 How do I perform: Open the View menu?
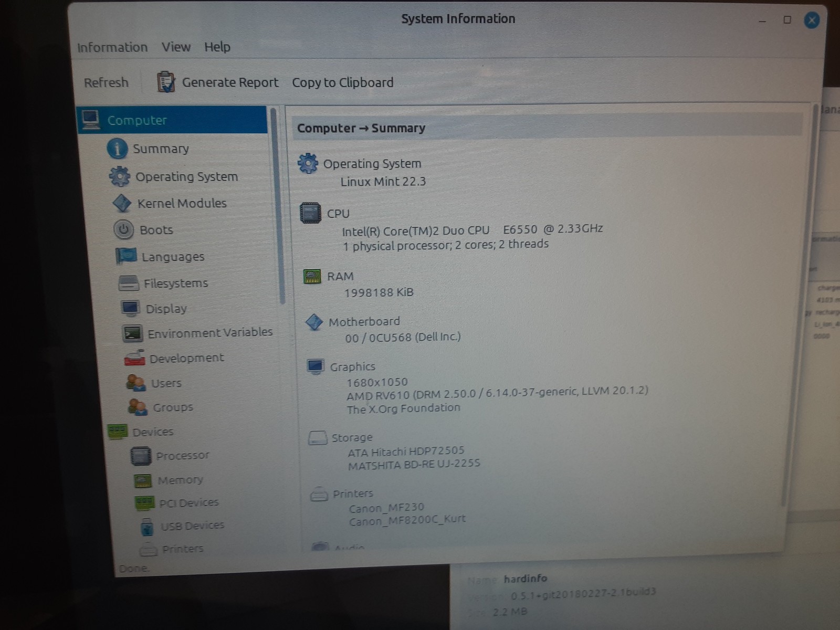pyautogui.click(x=176, y=47)
